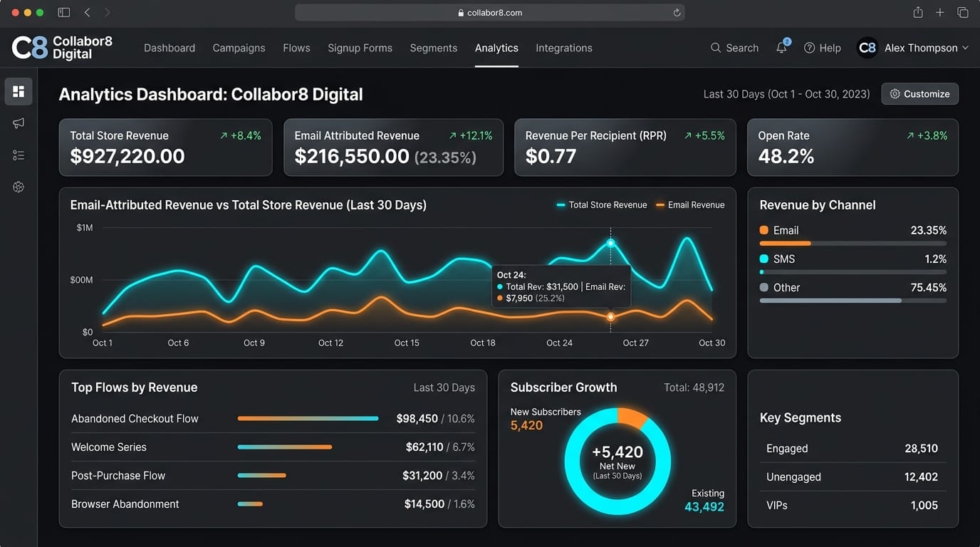Click the Total: 48,912 subscriber count
The image size is (980, 547).
pyautogui.click(x=694, y=387)
